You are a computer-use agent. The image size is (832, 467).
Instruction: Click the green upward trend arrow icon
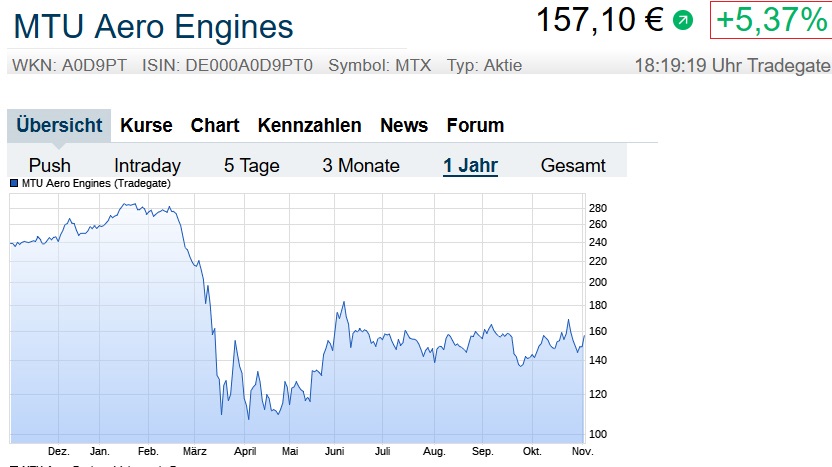click(x=683, y=21)
